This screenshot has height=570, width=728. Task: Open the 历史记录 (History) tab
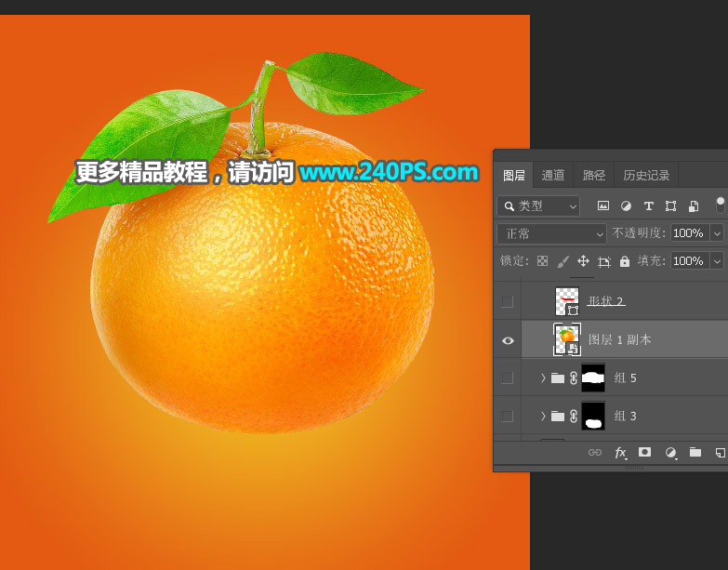[646, 175]
